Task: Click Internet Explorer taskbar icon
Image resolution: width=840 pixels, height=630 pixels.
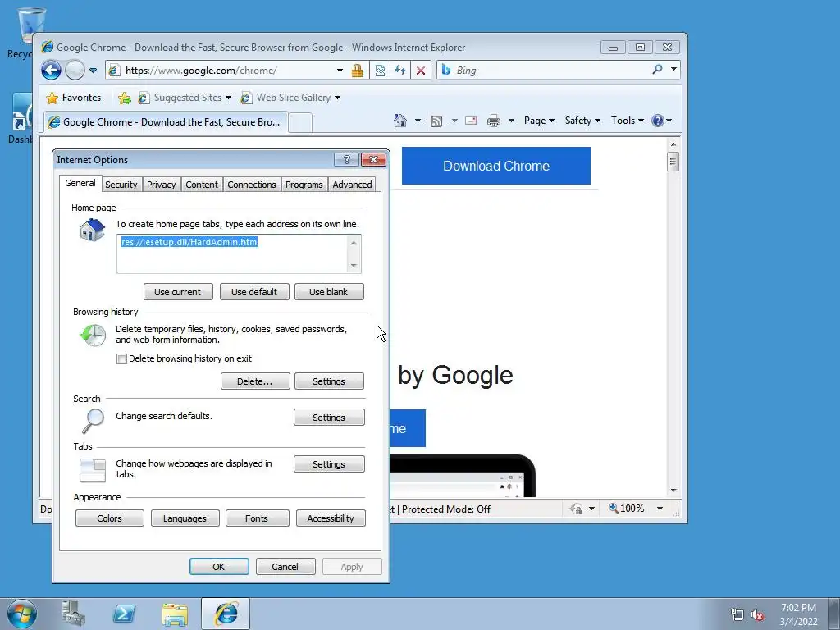Action: pos(226,614)
